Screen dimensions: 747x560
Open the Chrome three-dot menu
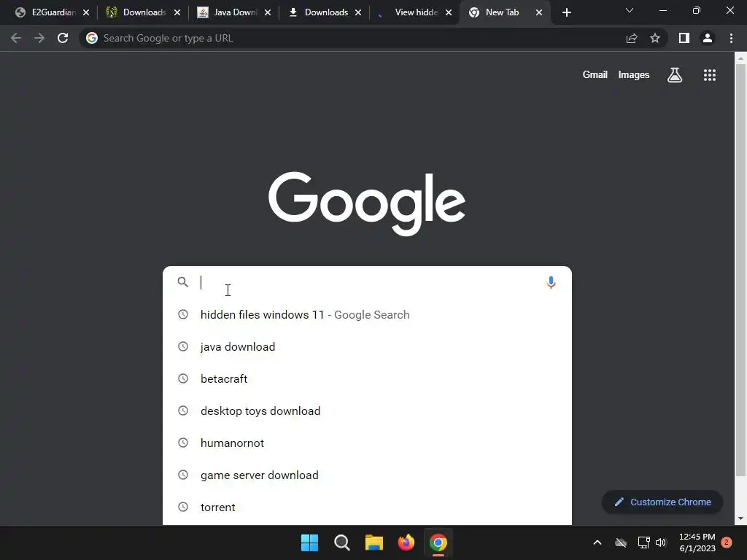[731, 38]
